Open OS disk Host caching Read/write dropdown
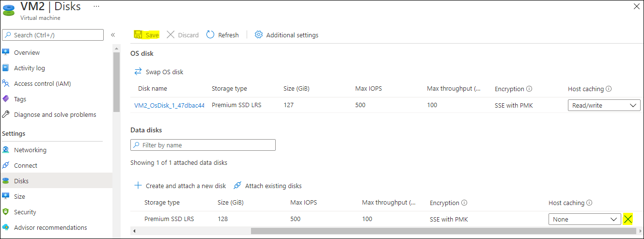Image resolution: width=644 pixels, height=239 pixels. [604, 105]
